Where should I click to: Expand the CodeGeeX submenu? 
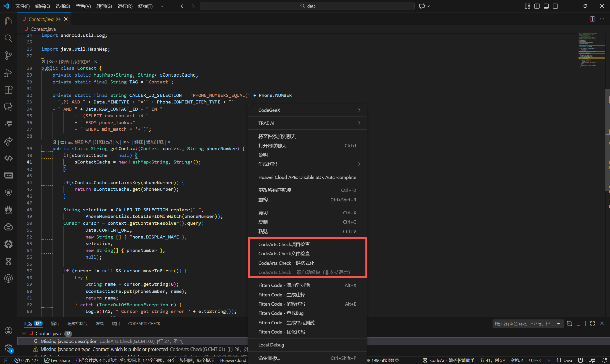(x=307, y=110)
